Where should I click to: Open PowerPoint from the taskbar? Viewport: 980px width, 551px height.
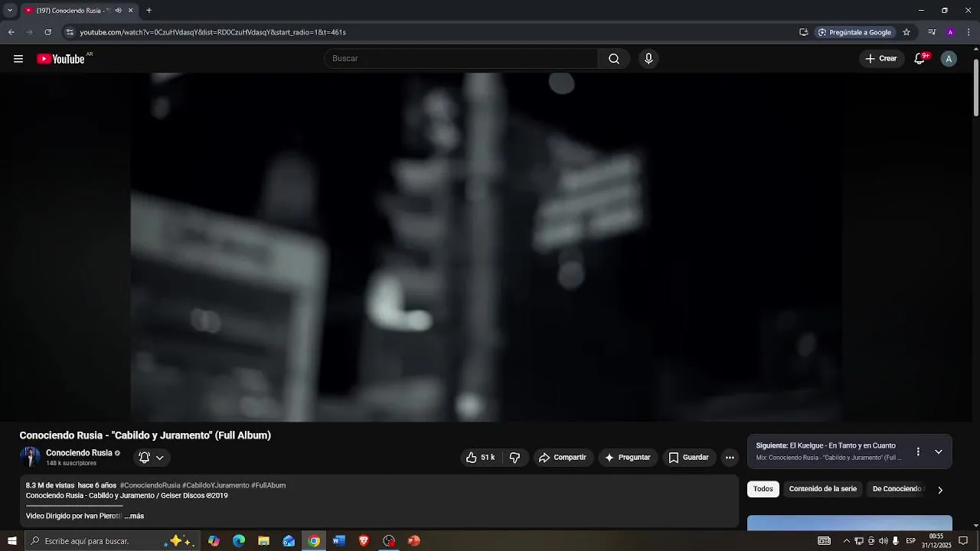[413, 541]
